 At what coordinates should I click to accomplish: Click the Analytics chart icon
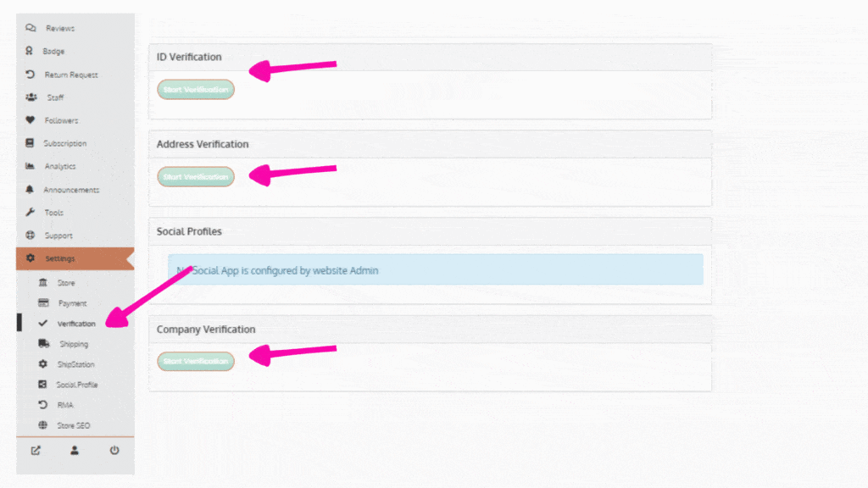pos(31,166)
